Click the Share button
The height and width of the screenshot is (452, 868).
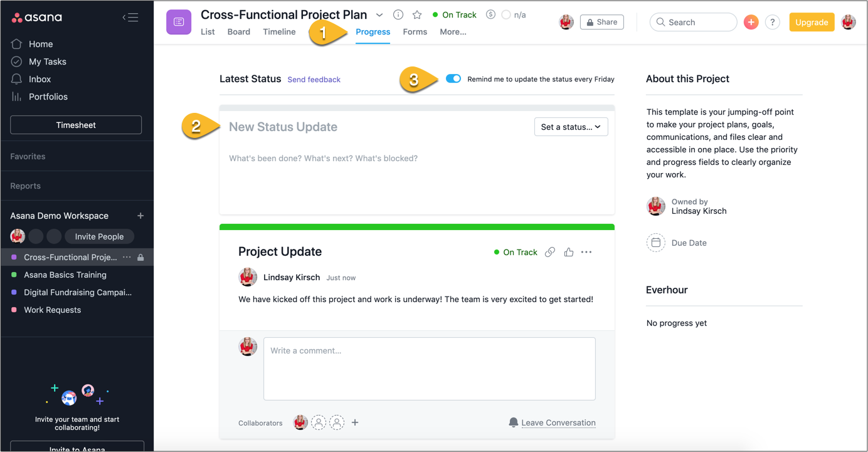[602, 22]
